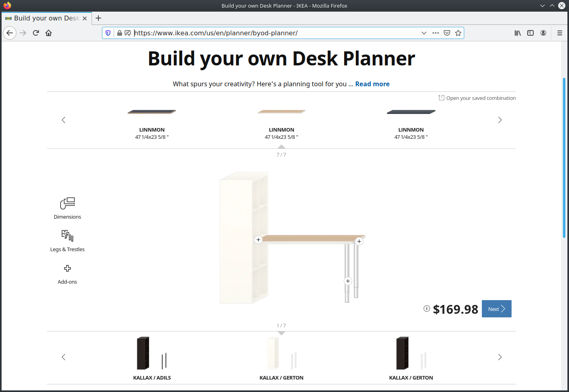Close the Build your own Desk tab
569x392 pixels.
pyautogui.click(x=85, y=18)
